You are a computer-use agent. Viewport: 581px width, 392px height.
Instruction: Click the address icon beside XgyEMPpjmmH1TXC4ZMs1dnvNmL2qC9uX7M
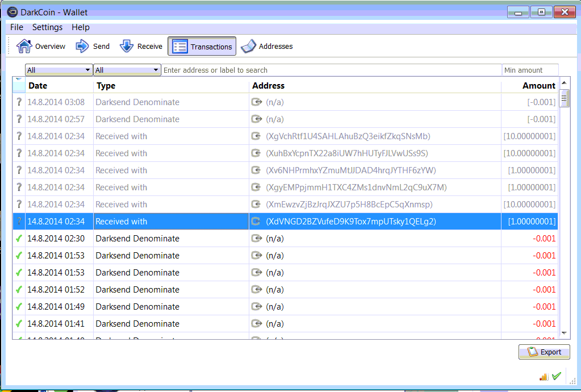(x=256, y=187)
